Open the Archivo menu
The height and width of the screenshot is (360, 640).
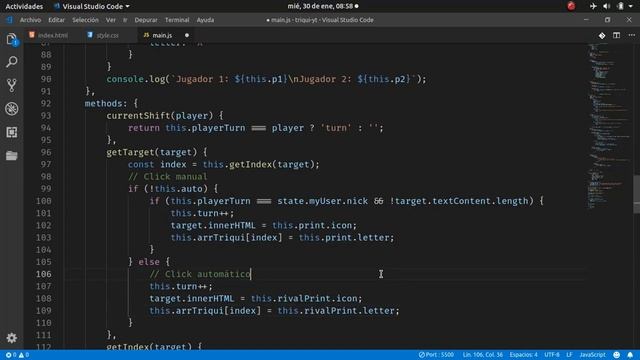[30, 20]
